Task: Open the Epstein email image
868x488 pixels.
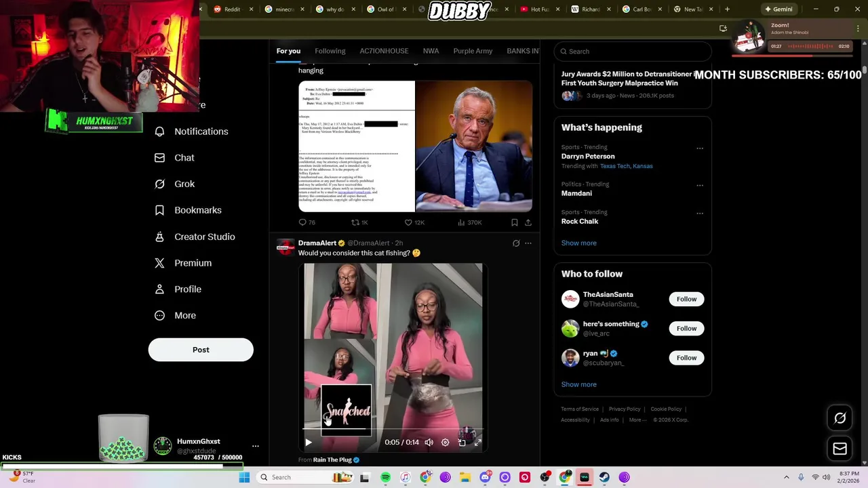Action: 357,146
